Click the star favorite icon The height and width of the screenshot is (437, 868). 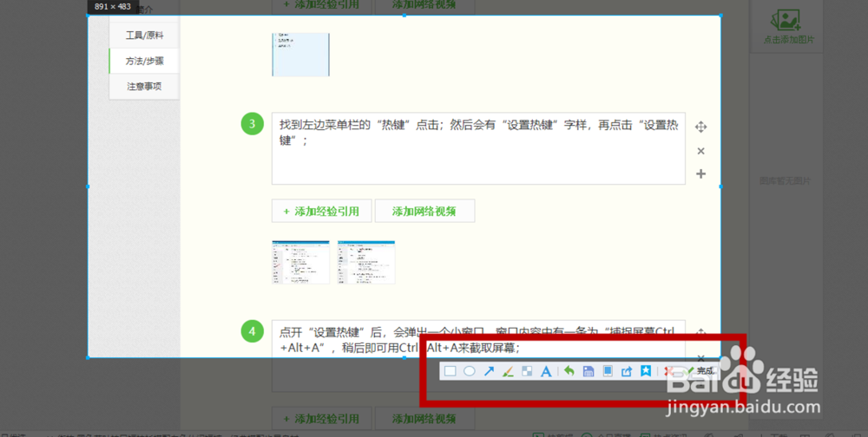(x=646, y=371)
